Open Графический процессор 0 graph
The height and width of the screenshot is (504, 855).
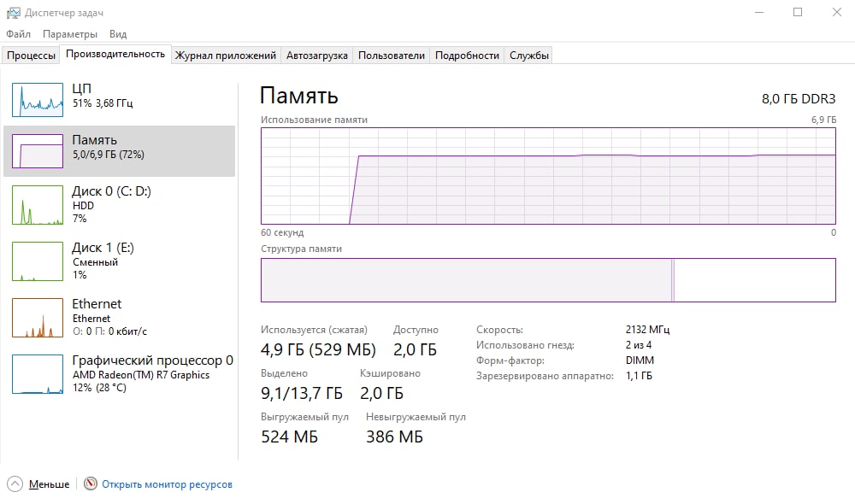[x=152, y=360]
